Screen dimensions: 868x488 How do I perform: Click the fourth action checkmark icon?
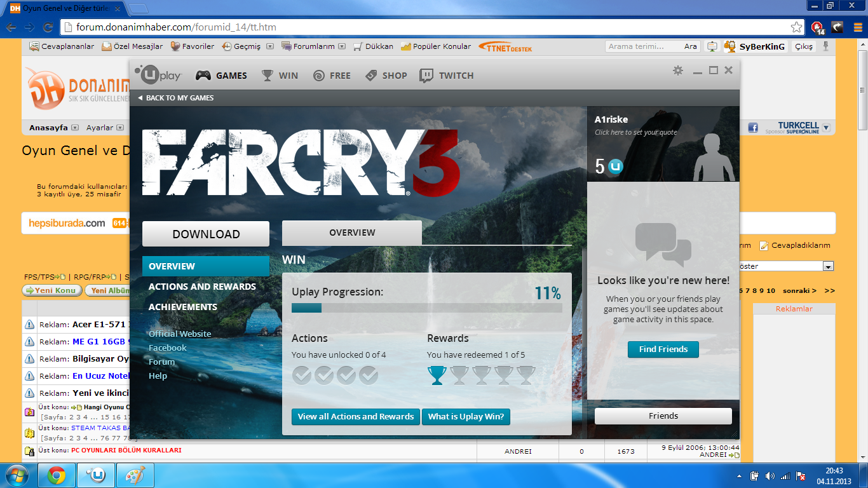[x=369, y=376]
